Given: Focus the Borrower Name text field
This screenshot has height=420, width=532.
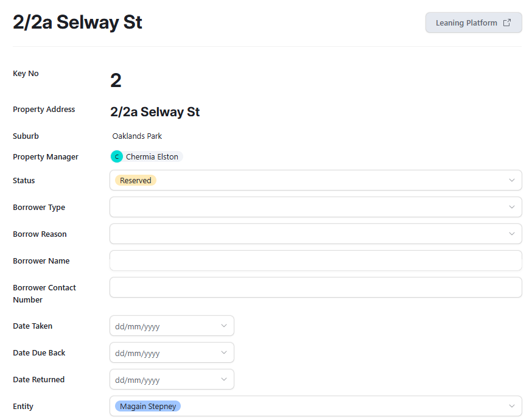Looking at the screenshot, I should [315, 261].
